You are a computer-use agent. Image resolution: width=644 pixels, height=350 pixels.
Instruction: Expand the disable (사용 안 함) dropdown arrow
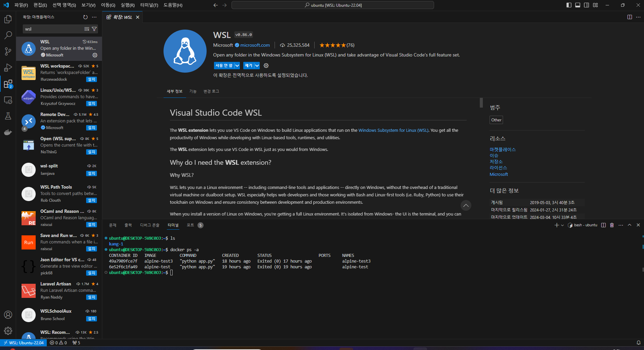[237, 66]
